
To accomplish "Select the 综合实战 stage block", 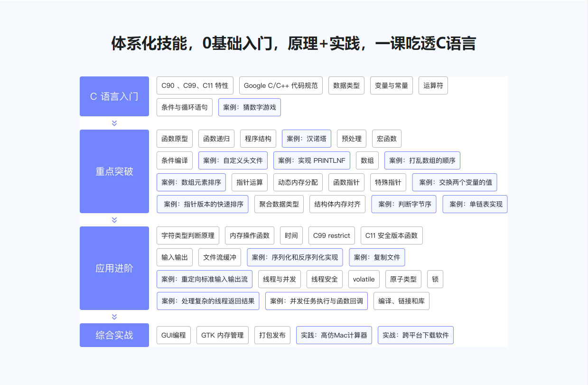I will click(x=114, y=335).
